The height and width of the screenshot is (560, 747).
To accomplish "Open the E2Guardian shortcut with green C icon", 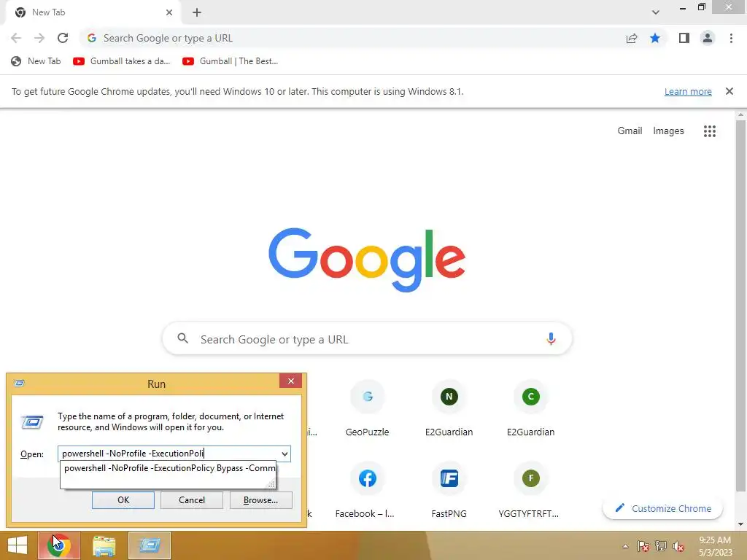I will (531, 408).
